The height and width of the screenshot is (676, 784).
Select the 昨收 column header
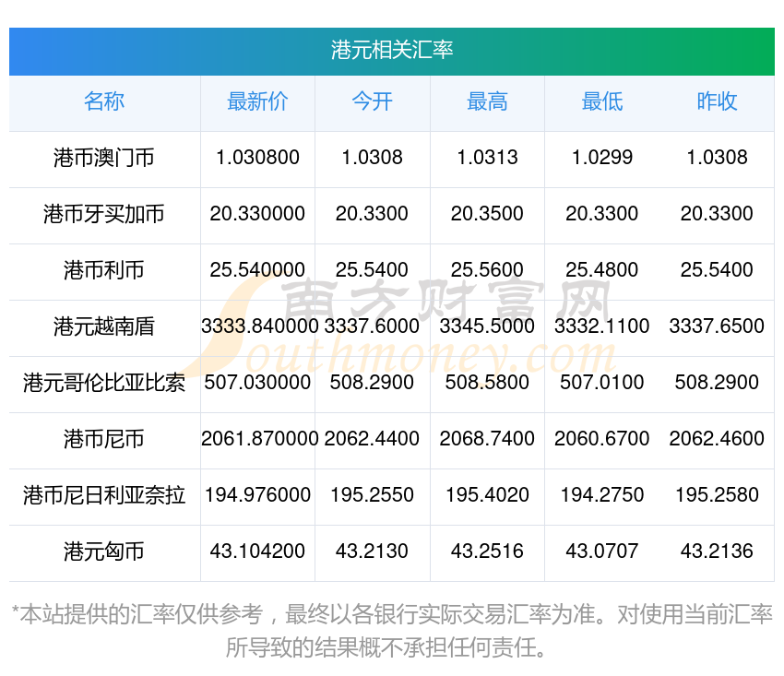pos(717,101)
